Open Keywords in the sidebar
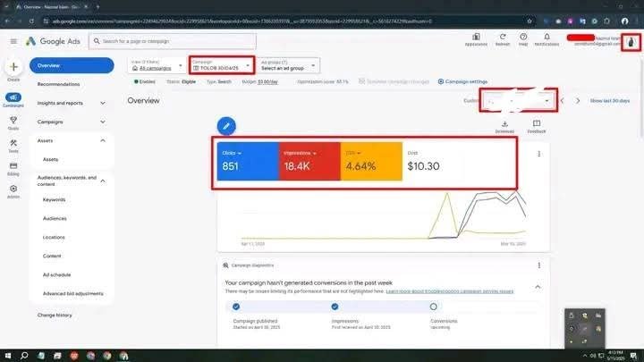 coord(54,199)
